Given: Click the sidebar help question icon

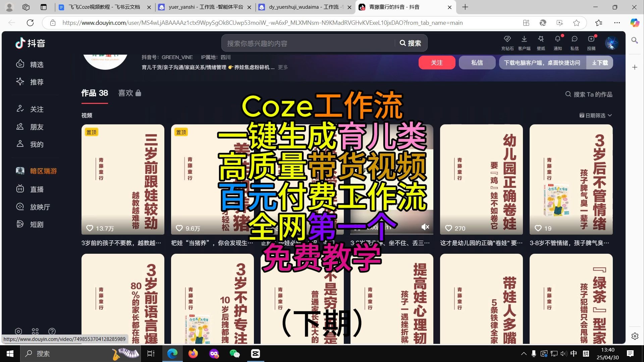Looking at the screenshot, I should click(x=52, y=331).
